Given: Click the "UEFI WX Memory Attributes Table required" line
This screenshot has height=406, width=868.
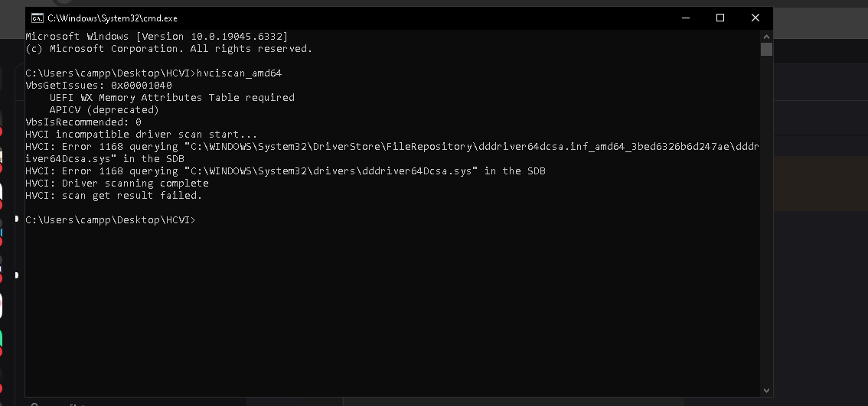Looking at the screenshot, I should coord(171,98).
